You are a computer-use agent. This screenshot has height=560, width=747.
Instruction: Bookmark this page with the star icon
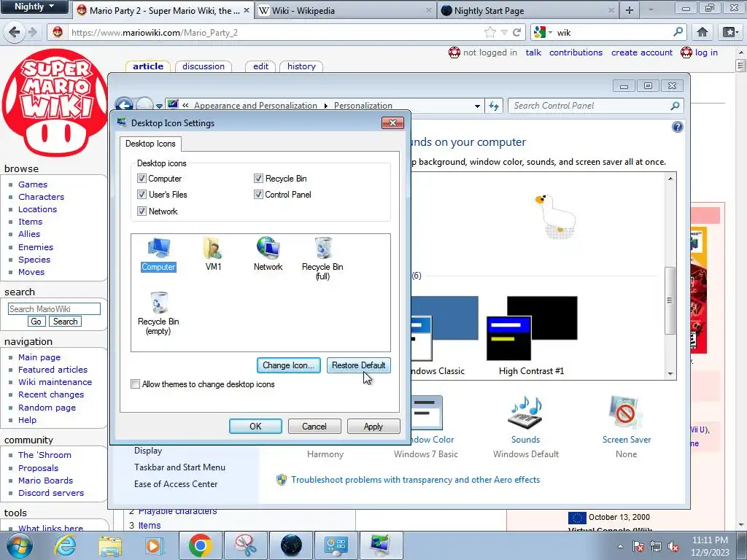coord(489,32)
